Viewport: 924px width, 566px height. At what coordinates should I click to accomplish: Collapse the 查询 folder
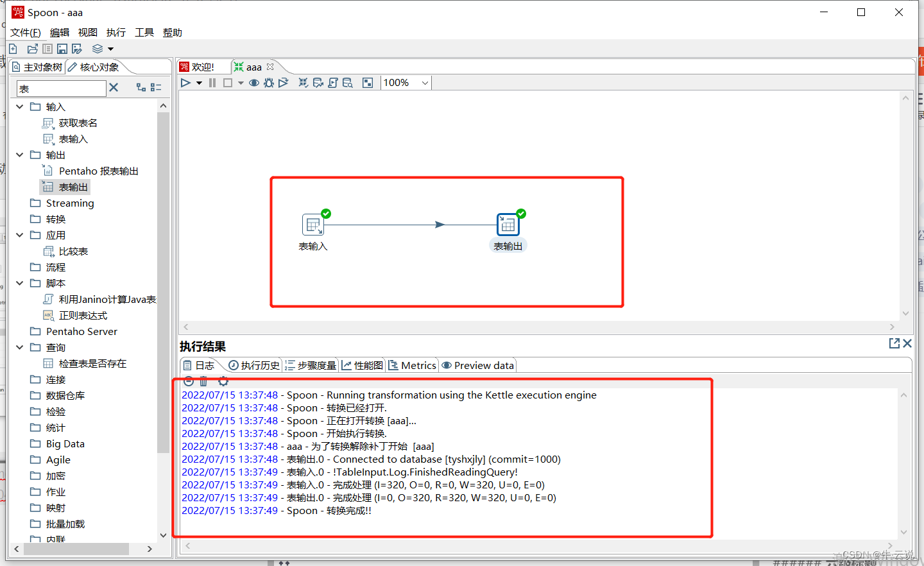click(x=19, y=347)
